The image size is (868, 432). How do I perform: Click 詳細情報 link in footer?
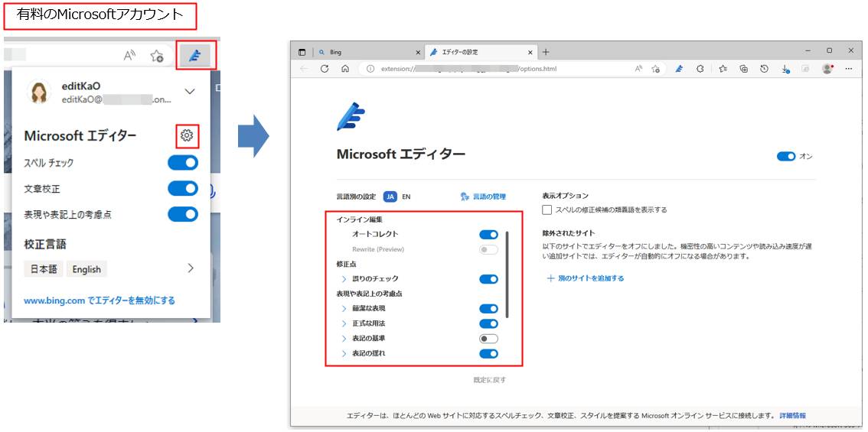pos(793,415)
